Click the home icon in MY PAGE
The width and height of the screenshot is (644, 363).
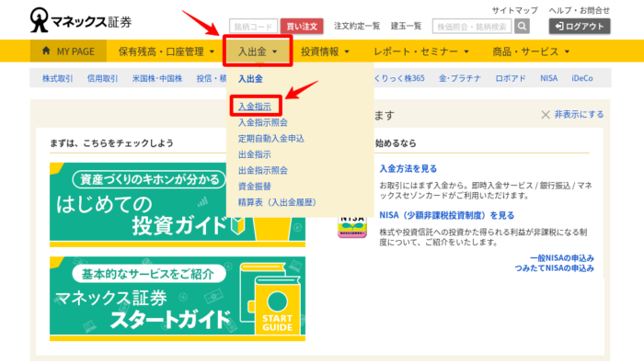(x=46, y=51)
